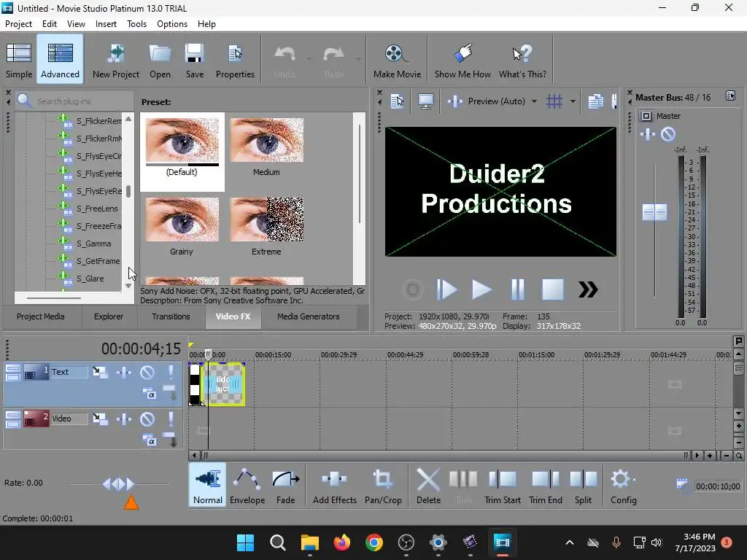Open the Edit menu

click(49, 24)
